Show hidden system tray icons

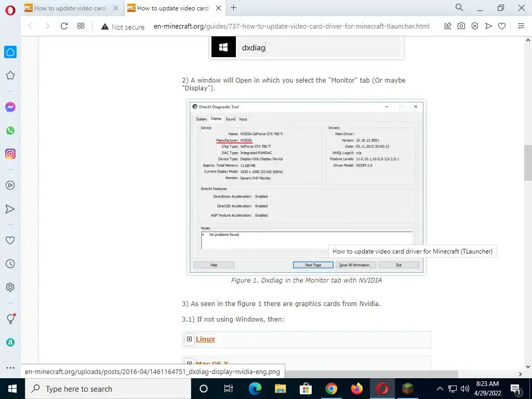click(x=440, y=389)
